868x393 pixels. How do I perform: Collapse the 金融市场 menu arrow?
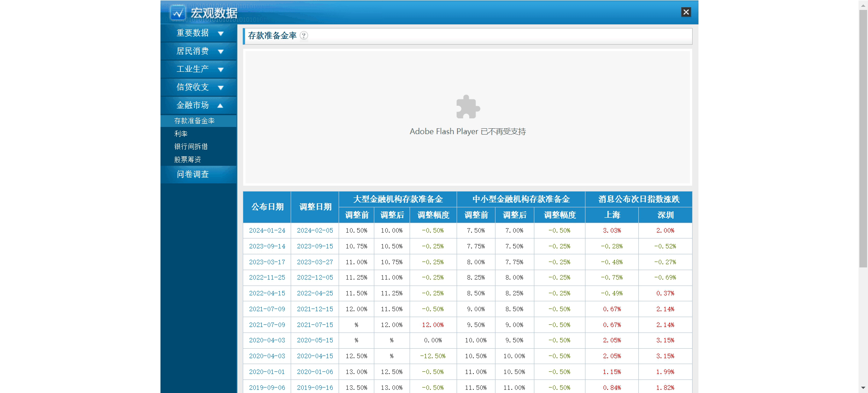(x=220, y=106)
